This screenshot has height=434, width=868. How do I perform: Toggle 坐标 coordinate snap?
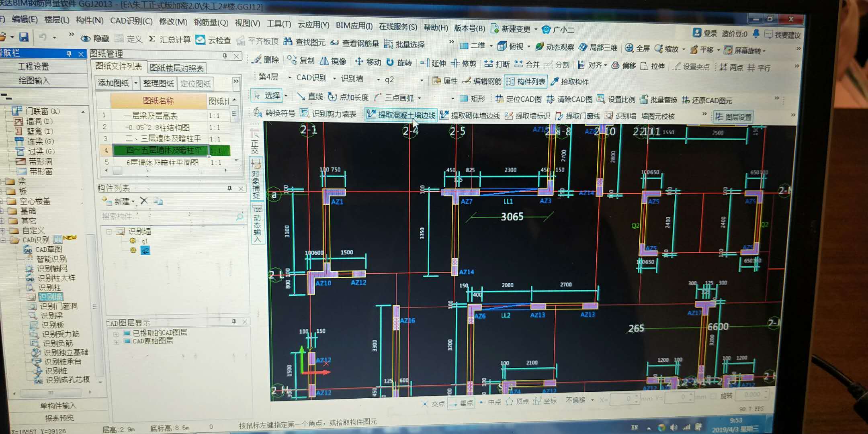tap(545, 401)
